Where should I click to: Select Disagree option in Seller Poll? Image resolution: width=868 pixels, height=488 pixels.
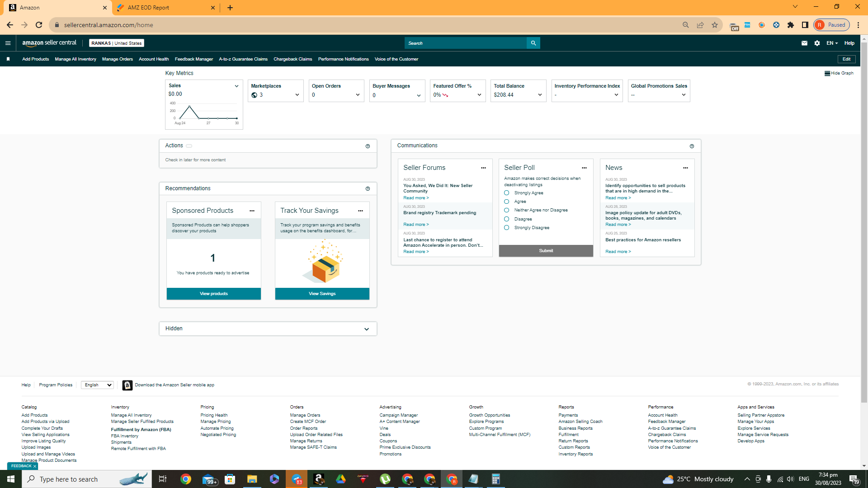click(507, 219)
